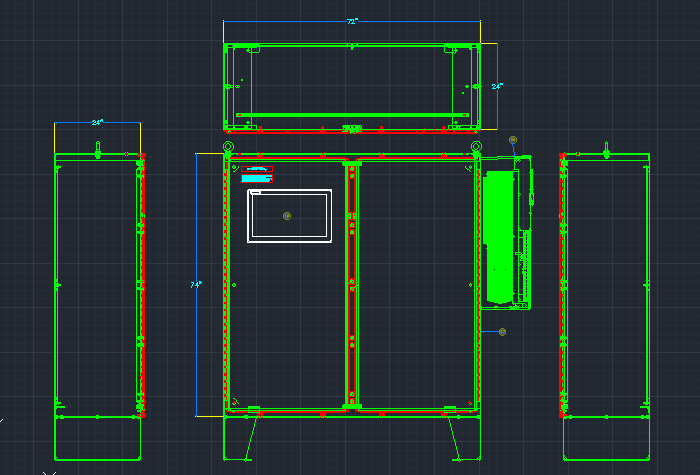Click the circle marker inside the white window
The image size is (700, 475).
(x=287, y=215)
